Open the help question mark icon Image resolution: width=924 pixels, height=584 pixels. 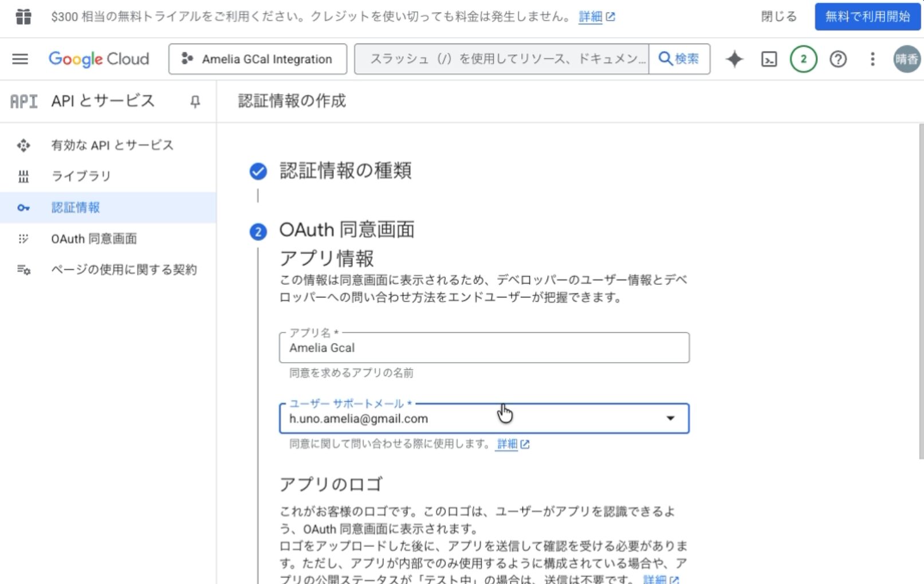click(x=838, y=59)
